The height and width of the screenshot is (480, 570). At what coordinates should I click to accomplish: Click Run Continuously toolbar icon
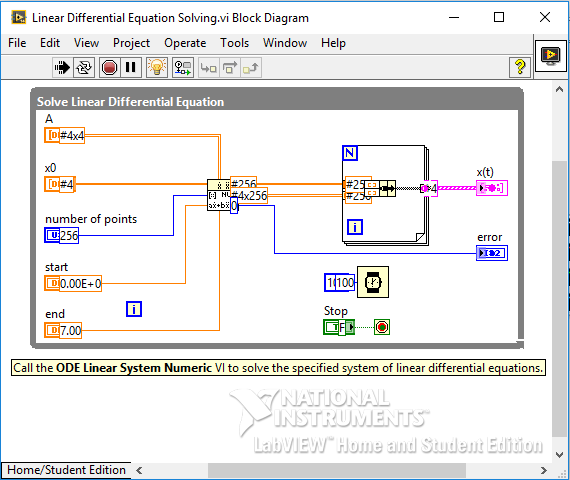84,68
